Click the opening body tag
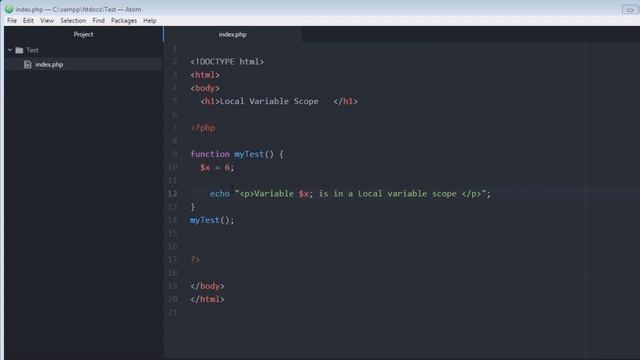Viewport: 640px width, 360px height. [x=205, y=88]
